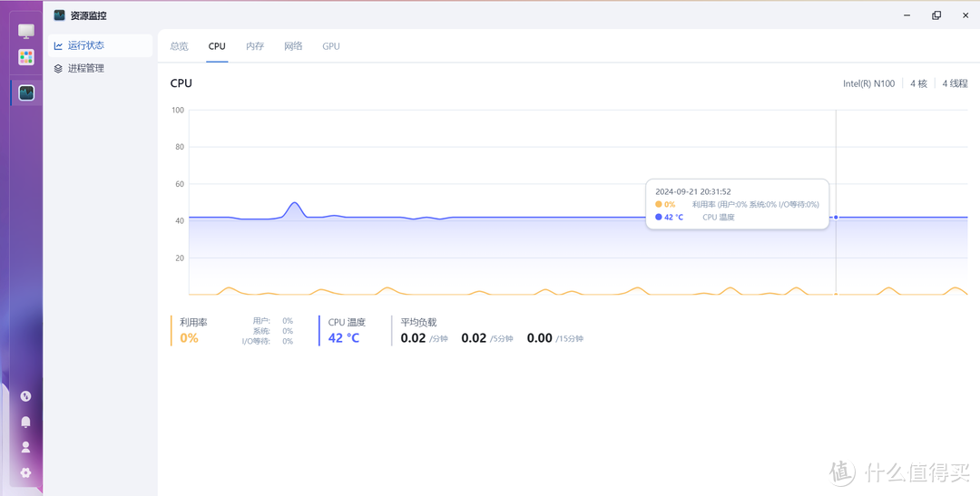Open the 网络 tab
The image size is (980, 496).
point(293,46)
